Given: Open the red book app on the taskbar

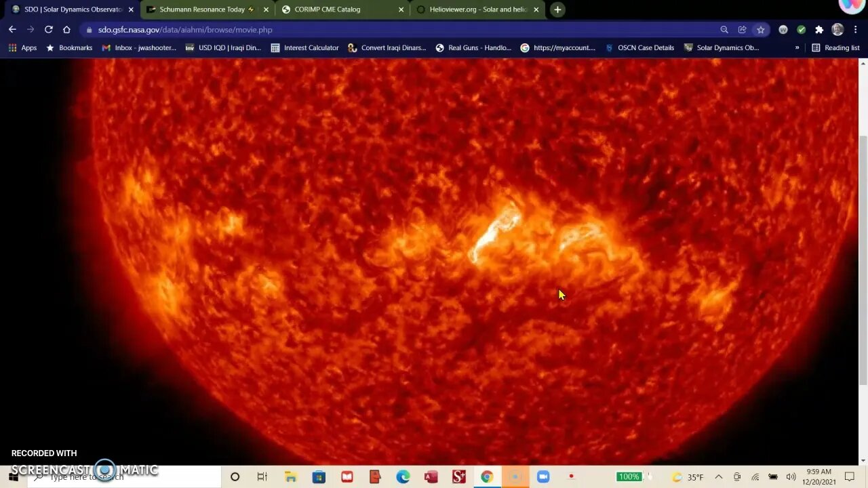Looking at the screenshot, I should pyautogui.click(x=347, y=476).
